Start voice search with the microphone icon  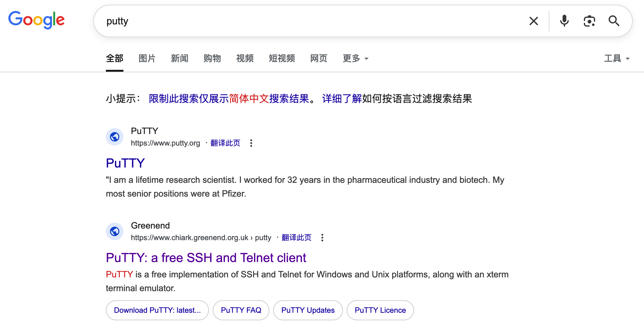564,21
